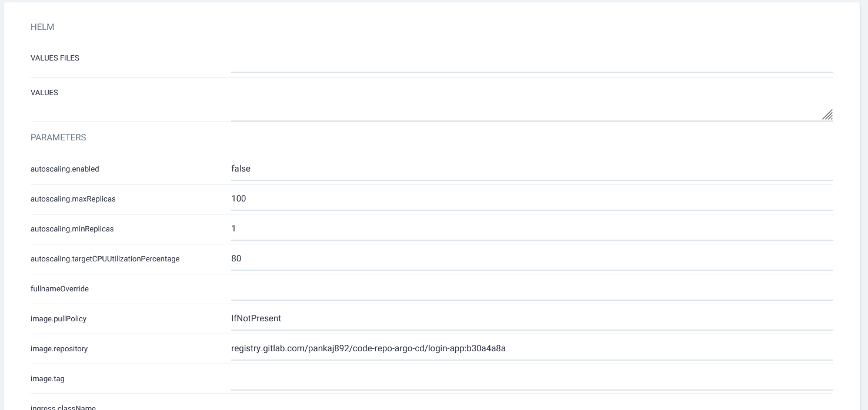Click the autoscaling.enabled parameter label
Screen dimensions: 868x410
[65, 169]
